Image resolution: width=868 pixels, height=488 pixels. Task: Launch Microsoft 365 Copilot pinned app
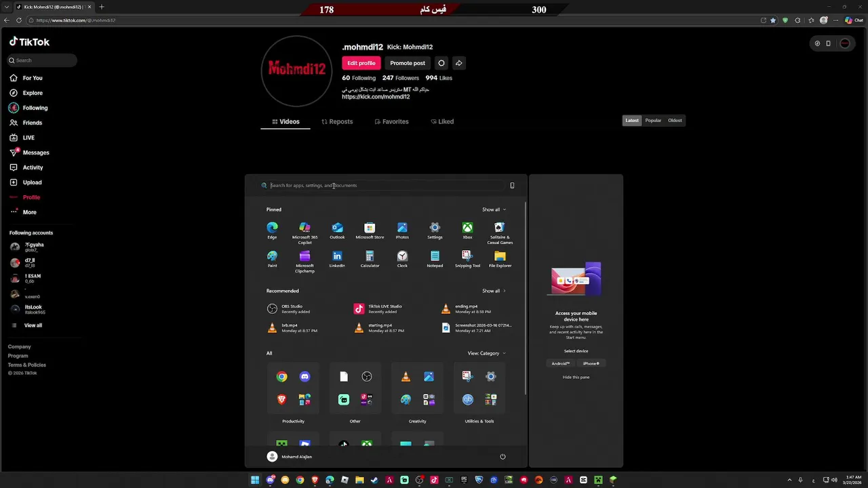(304, 233)
